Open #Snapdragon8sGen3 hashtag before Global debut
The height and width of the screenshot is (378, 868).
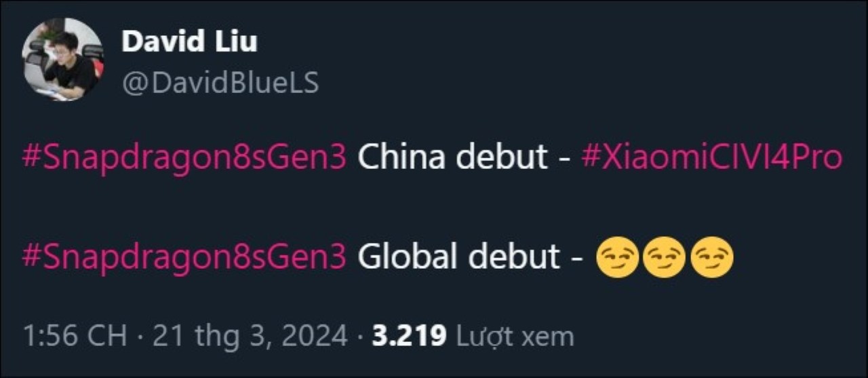point(184,257)
